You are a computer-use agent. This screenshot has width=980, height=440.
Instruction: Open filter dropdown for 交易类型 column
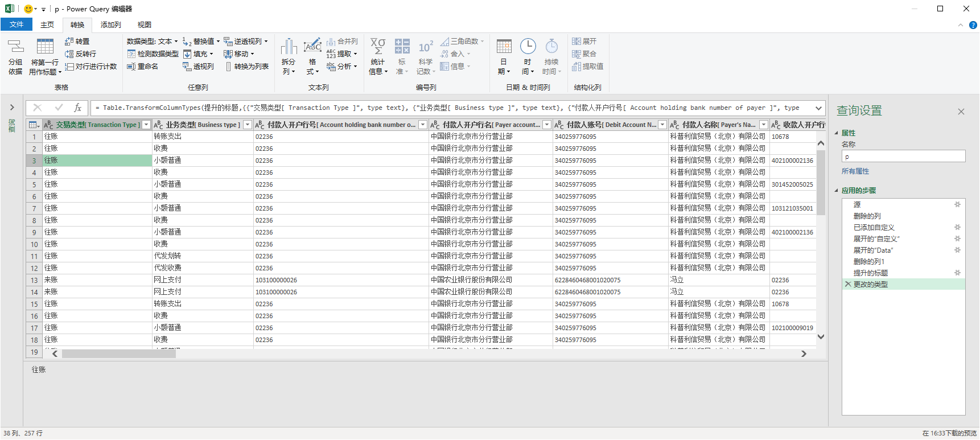pos(146,125)
